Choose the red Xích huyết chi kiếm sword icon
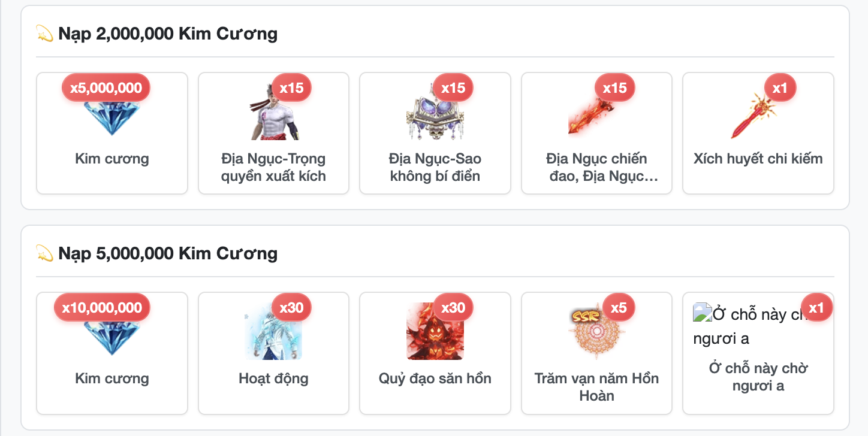Image resolution: width=868 pixels, height=436 pixels. click(x=758, y=111)
